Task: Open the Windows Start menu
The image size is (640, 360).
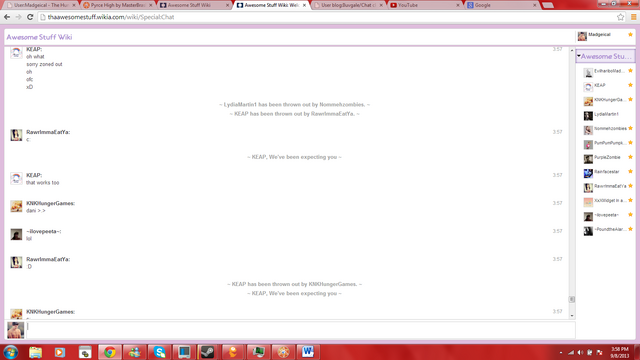Action: pos(11,352)
